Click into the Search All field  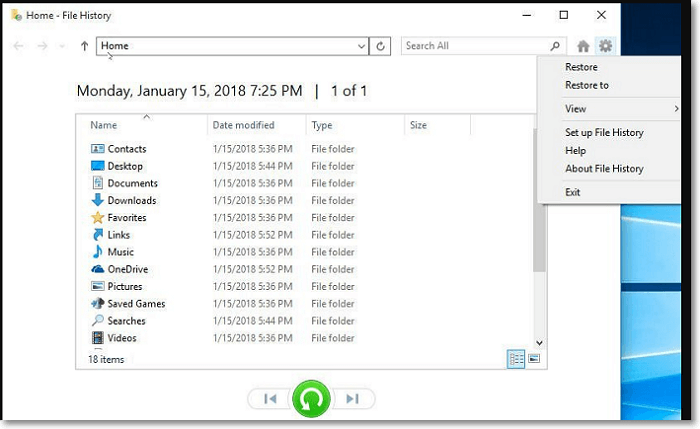pyautogui.click(x=475, y=46)
